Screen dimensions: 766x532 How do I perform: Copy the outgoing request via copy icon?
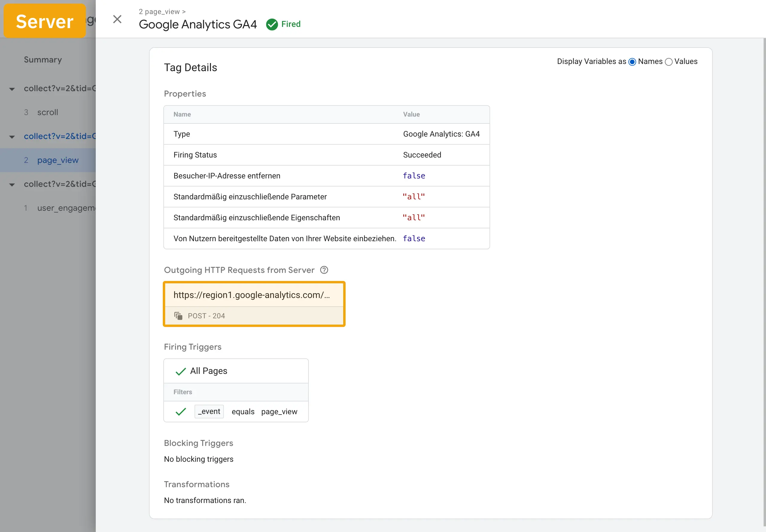tap(179, 316)
